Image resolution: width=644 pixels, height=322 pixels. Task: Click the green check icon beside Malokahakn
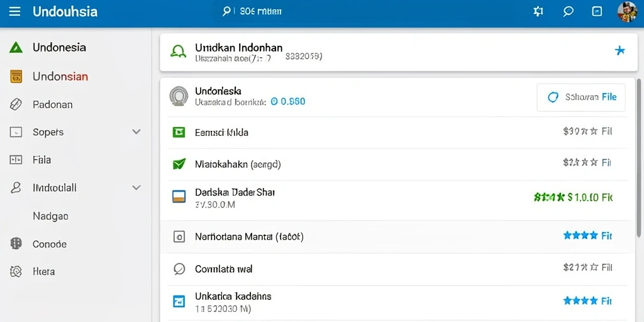click(x=179, y=164)
